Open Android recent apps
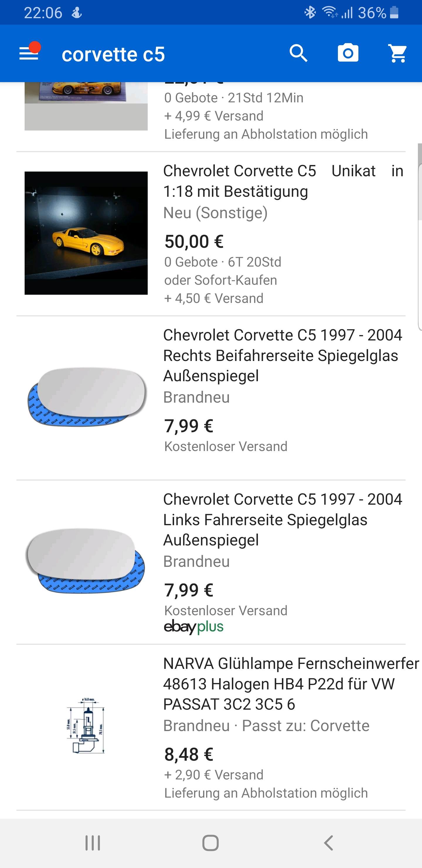Image resolution: width=422 pixels, height=868 pixels. pyautogui.click(x=93, y=843)
